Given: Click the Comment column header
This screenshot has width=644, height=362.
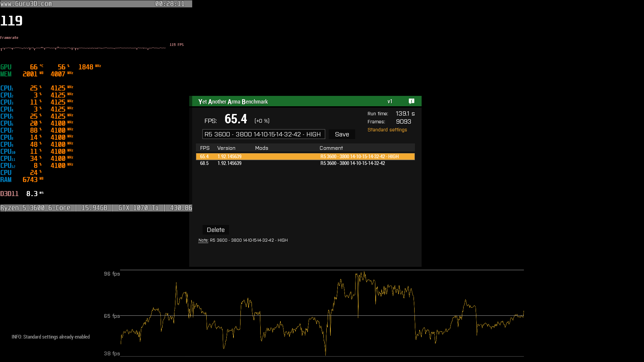Looking at the screenshot, I should [331, 148].
